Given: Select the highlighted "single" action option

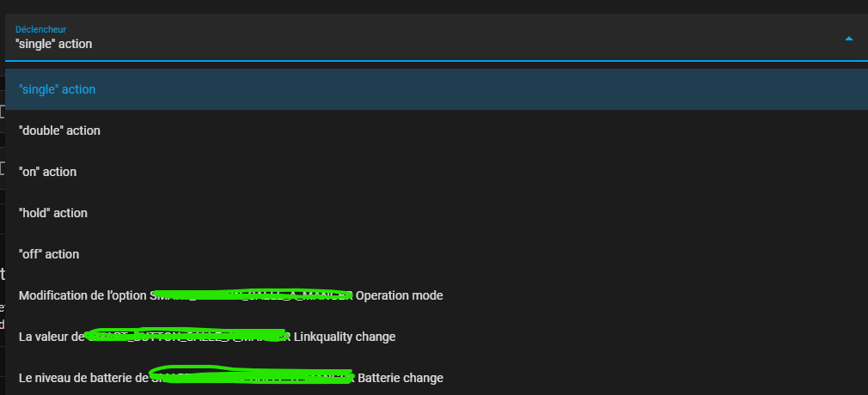Looking at the screenshot, I should tap(57, 89).
